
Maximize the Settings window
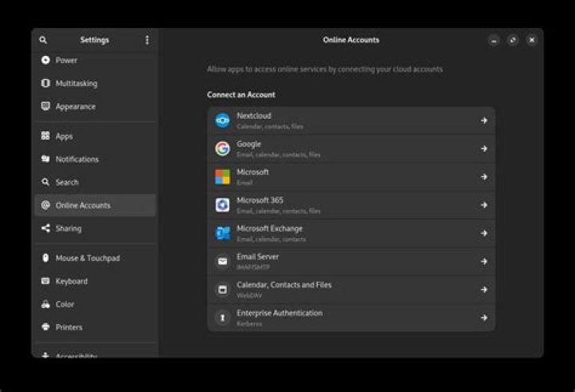coord(513,40)
